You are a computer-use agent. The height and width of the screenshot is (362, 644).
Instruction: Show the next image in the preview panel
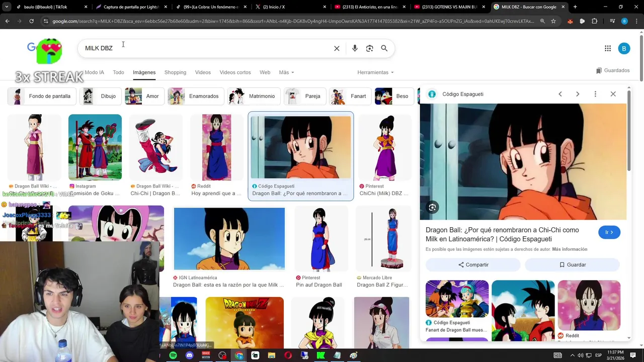578,94
